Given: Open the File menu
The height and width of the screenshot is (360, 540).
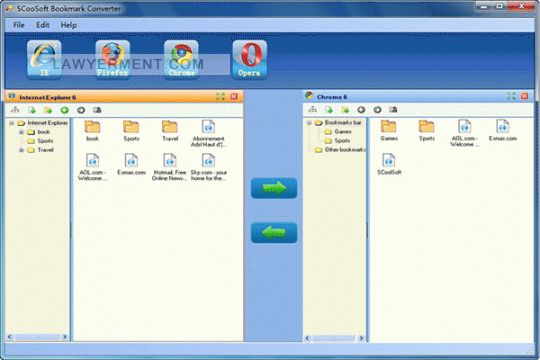Looking at the screenshot, I should tap(19, 25).
